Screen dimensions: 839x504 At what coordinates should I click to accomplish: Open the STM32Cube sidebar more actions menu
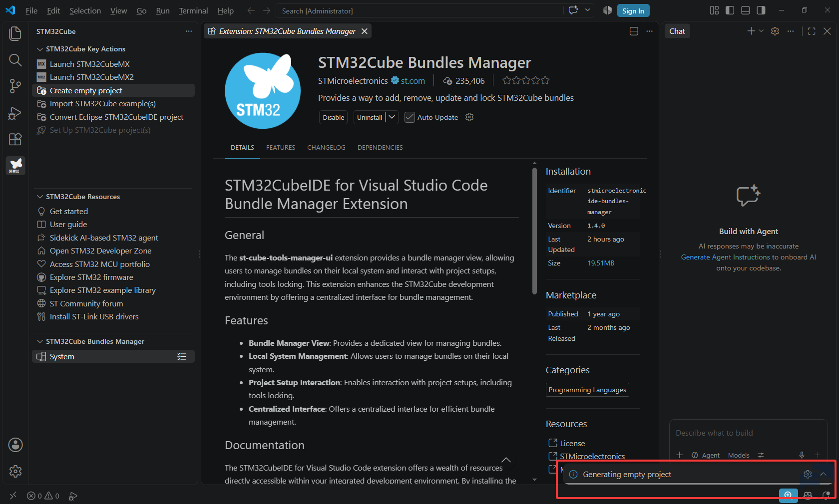(189, 31)
